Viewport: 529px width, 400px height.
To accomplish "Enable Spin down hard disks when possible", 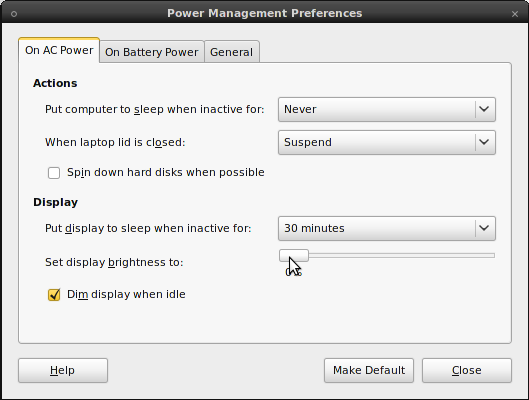I will (x=54, y=173).
